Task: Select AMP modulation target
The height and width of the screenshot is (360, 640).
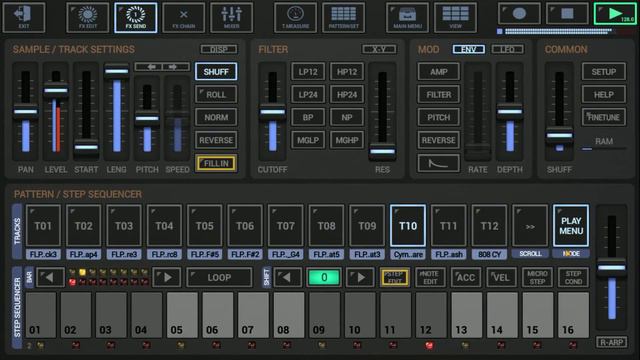Action: pyautogui.click(x=438, y=72)
